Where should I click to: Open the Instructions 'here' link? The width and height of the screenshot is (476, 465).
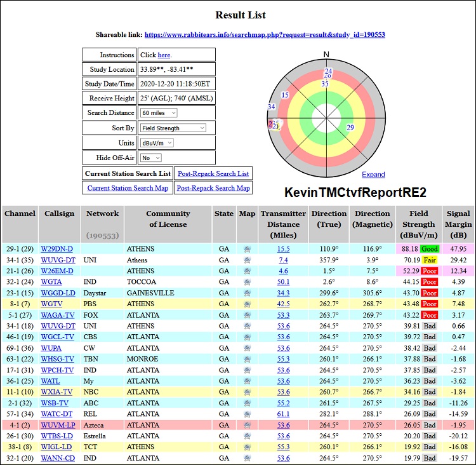(x=164, y=55)
